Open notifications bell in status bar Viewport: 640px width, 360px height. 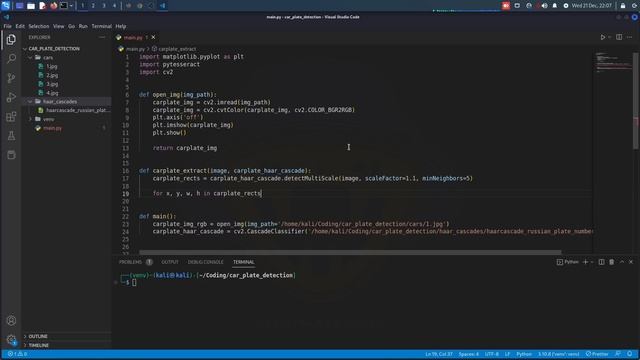click(630, 354)
